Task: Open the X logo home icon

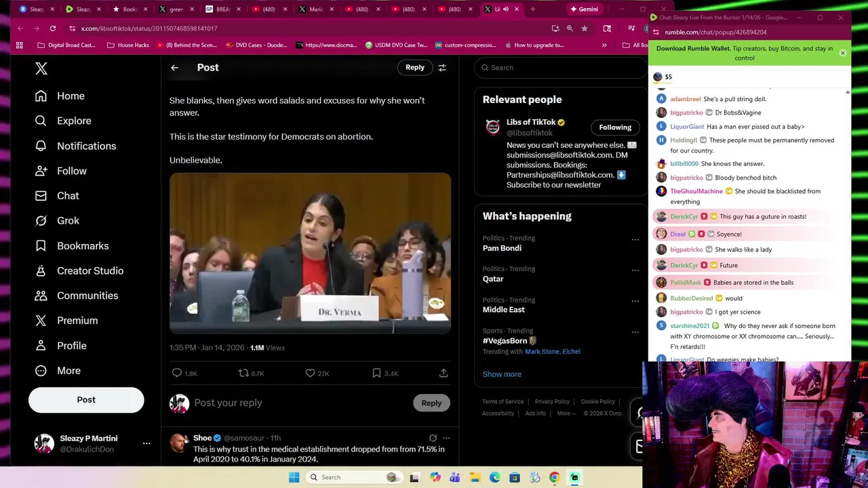Action: click(41, 68)
